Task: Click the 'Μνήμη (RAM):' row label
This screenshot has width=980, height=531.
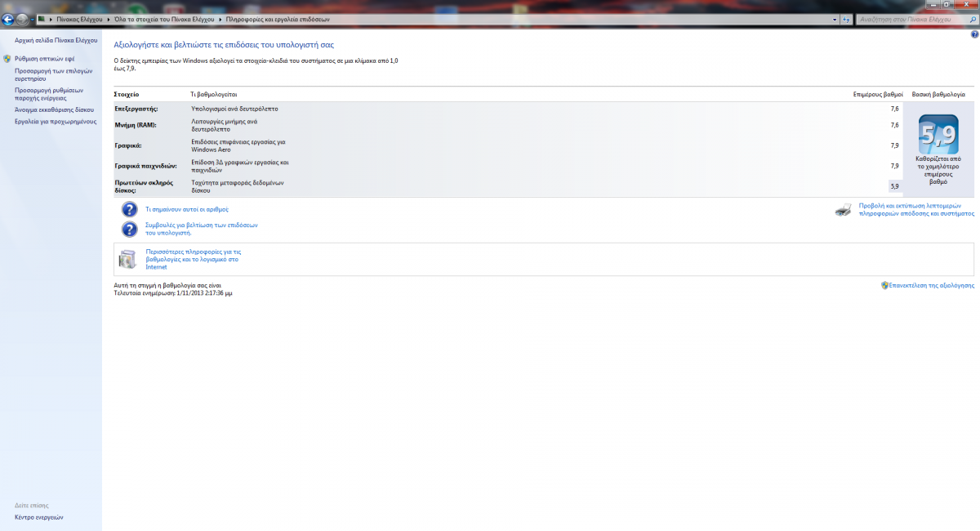Action: (136, 125)
